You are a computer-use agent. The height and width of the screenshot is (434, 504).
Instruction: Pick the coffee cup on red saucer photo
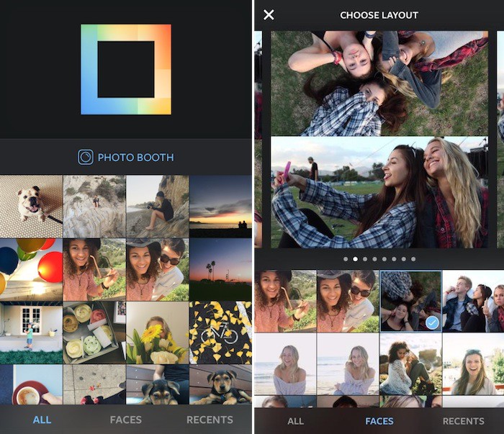point(31,384)
